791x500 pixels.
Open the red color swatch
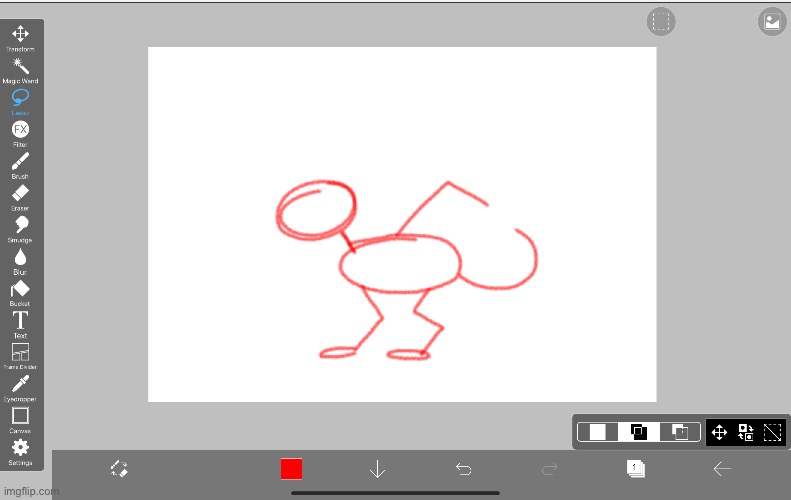coord(291,469)
